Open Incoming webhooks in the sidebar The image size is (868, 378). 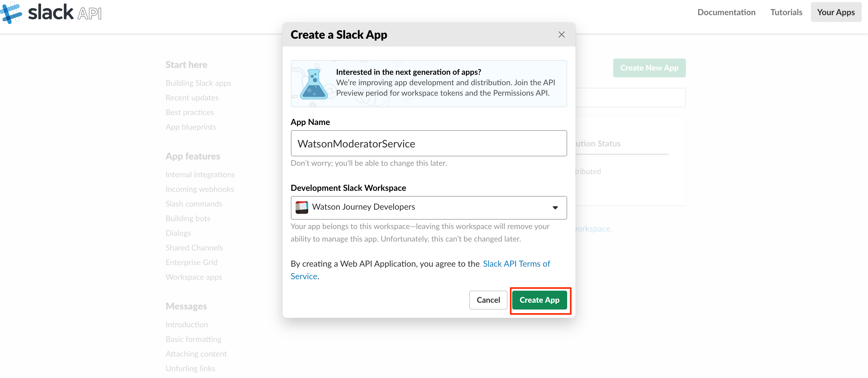[x=200, y=190]
